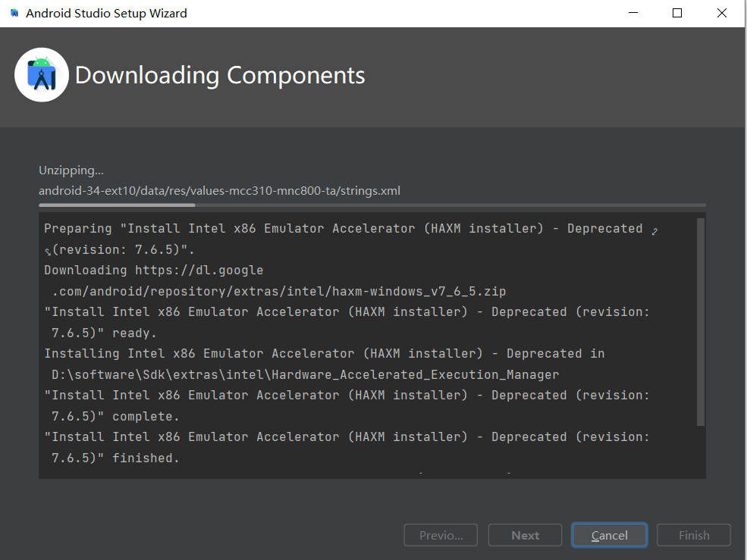Click 'Android Studio Setup Wizard' window title

click(x=106, y=14)
